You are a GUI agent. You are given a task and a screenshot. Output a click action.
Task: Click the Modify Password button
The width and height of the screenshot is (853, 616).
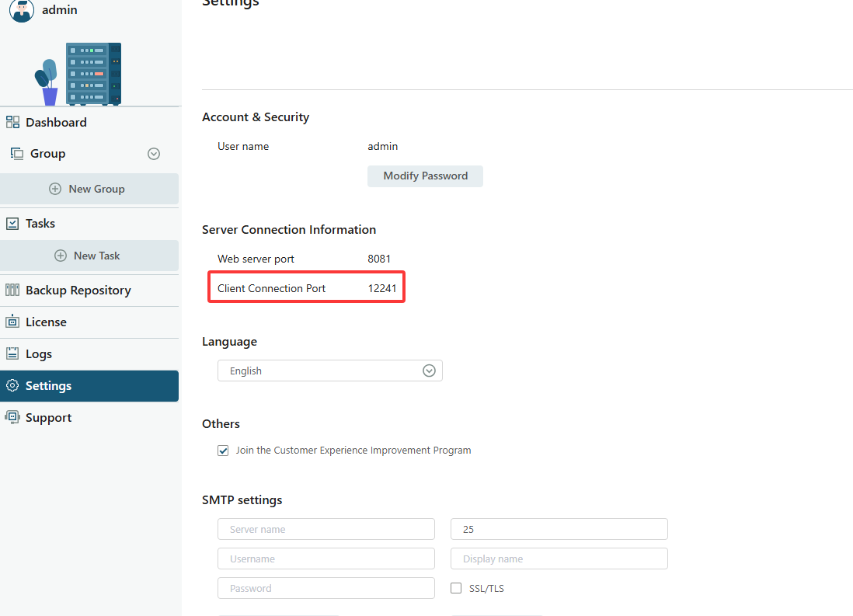425,176
